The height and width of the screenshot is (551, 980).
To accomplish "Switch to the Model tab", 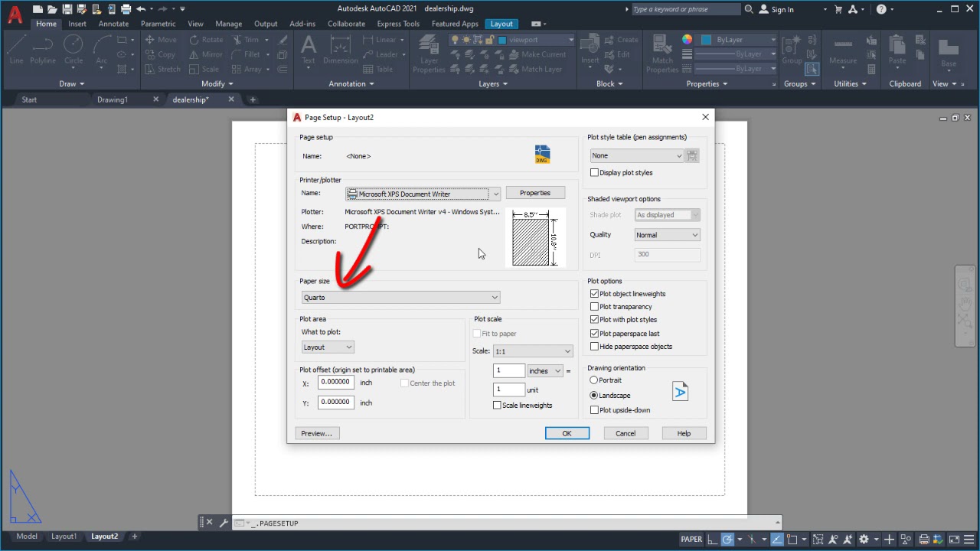I will coord(27,536).
